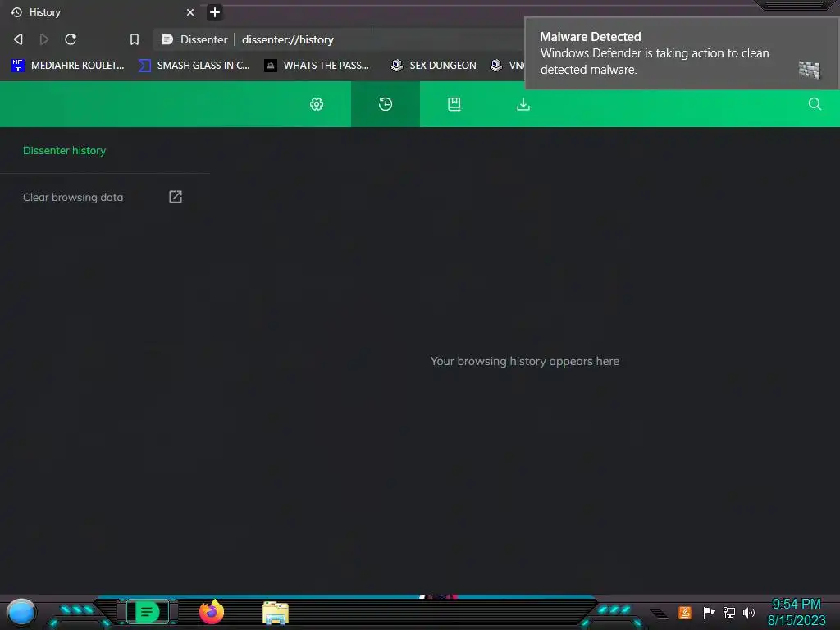The width and height of the screenshot is (840, 630).
Task: Click the network tray icon
Action: (729, 612)
